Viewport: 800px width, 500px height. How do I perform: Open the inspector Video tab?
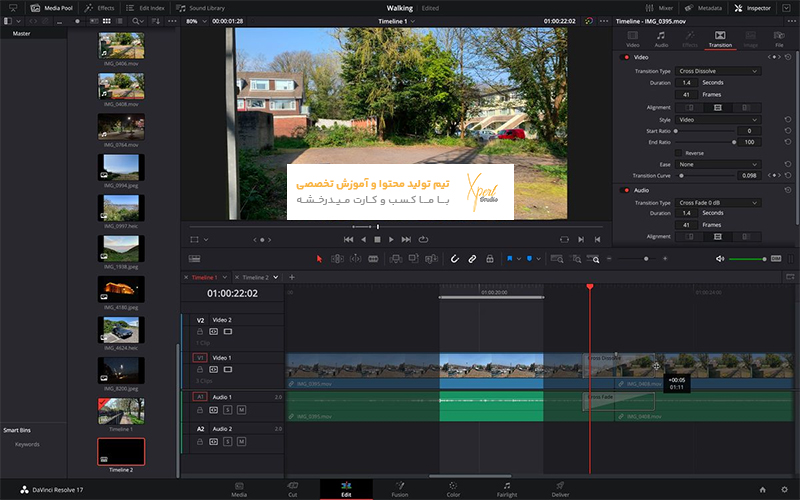(633, 39)
